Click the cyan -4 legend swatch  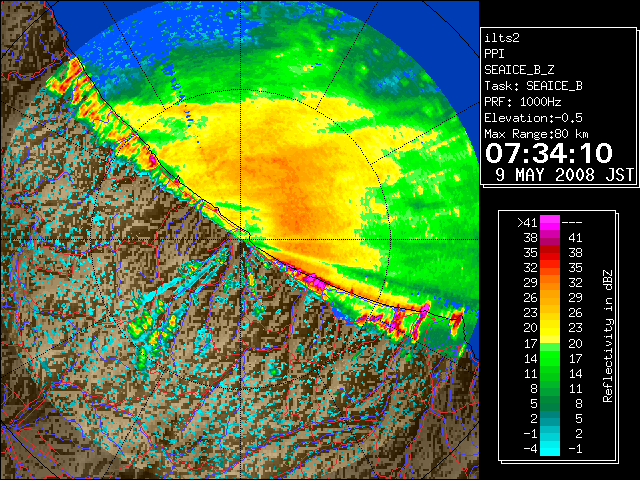pyautogui.click(x=550, y=449)
